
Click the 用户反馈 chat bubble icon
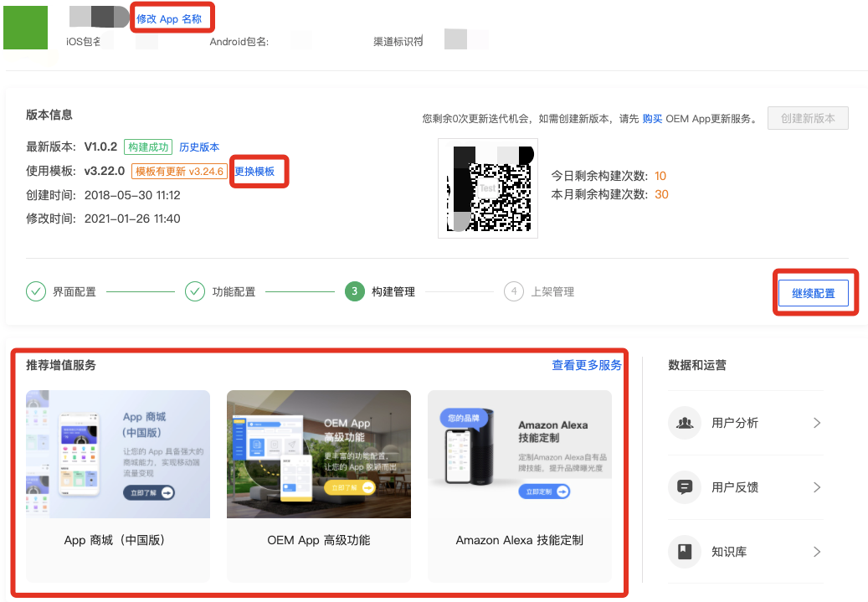(x=684, y=487)
